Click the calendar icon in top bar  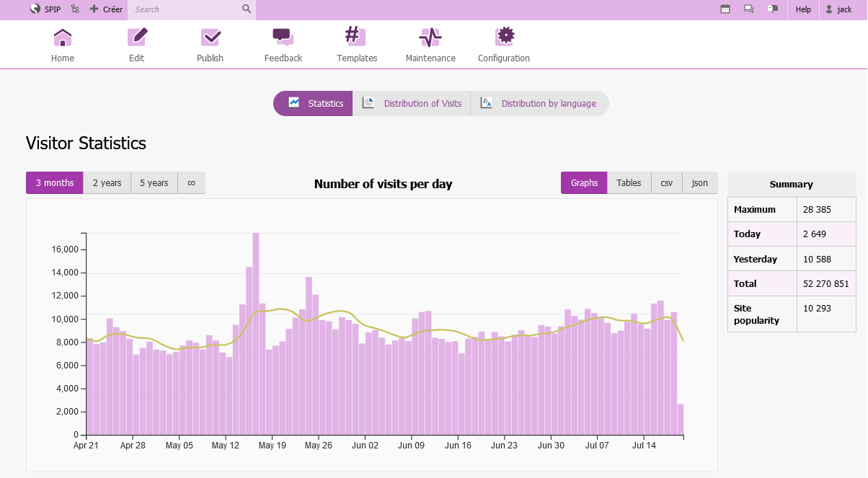click(725, 9)
